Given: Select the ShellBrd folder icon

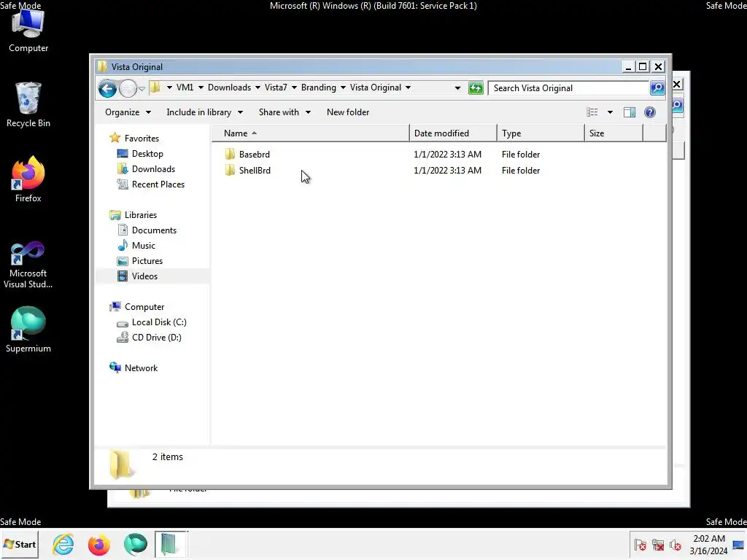Looking at the screenshot, I should click(230, 171).
